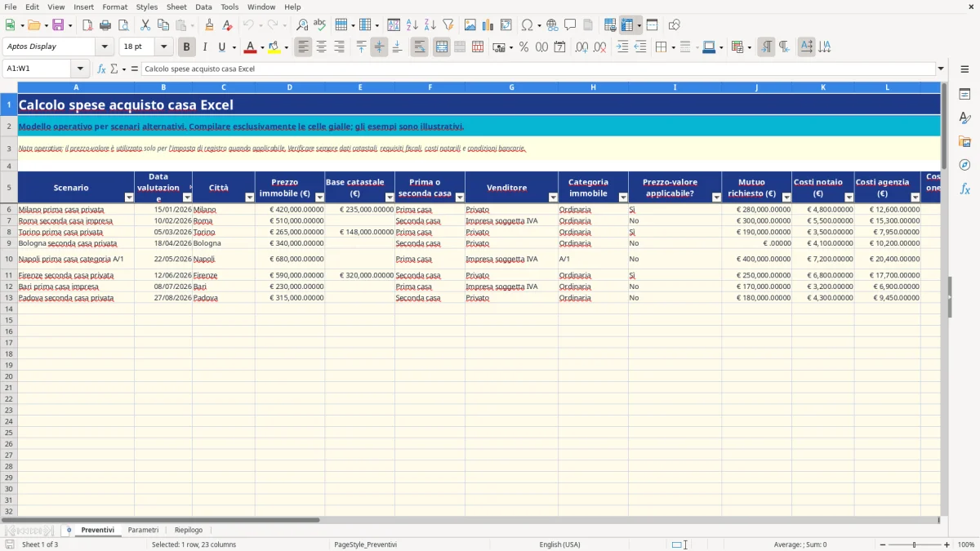The height and width of the screenshot is (551, 980).
Task: Toggle Wrap Text
Action: click(x=419, y=47)
